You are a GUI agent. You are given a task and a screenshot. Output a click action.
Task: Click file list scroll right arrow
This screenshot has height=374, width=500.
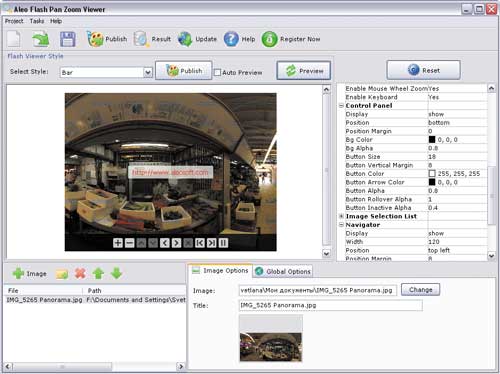(181, 367)
